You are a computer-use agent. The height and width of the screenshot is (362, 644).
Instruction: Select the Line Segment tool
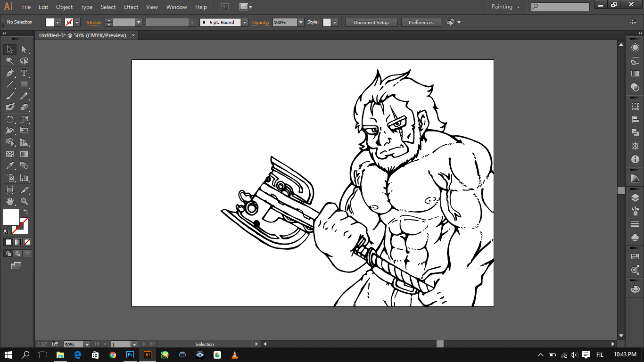pos(10,85)
